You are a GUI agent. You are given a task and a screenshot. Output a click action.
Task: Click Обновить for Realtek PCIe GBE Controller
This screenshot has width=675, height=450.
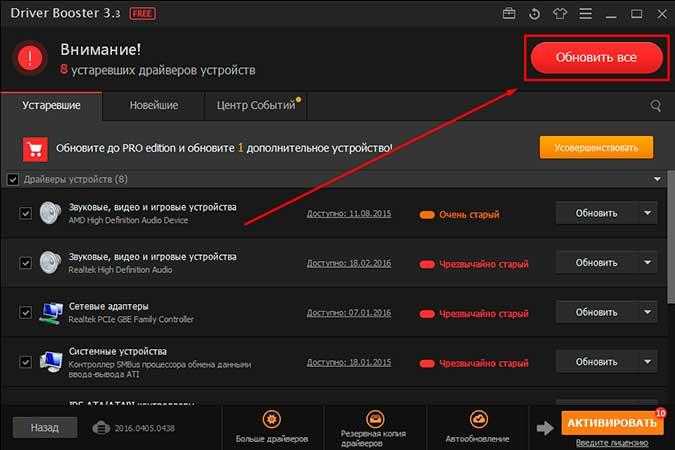point(596,312)
